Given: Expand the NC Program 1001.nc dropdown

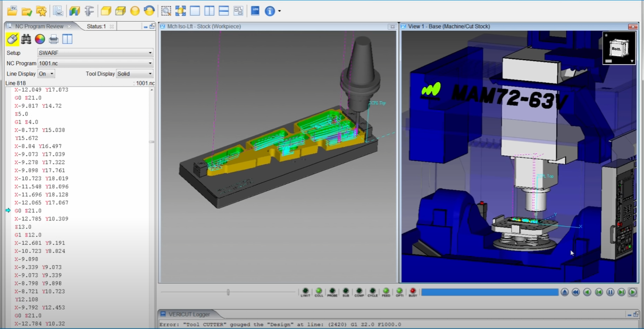Looking at the screenshot, I should [x=95, y=63].
